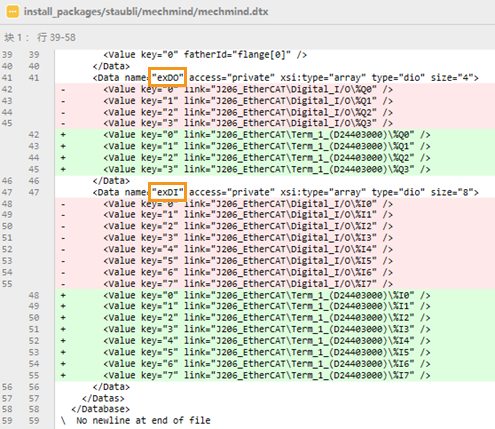Click old line number 55 in the gutter

coord(7,284)
